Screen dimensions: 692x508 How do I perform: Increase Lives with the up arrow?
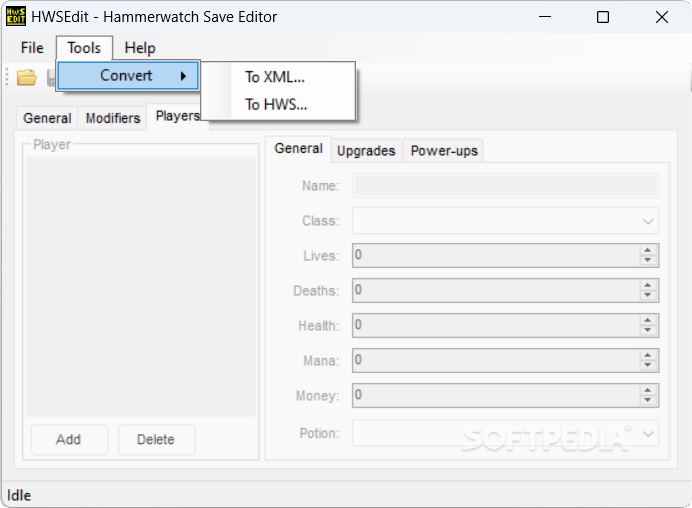(647, 250)
